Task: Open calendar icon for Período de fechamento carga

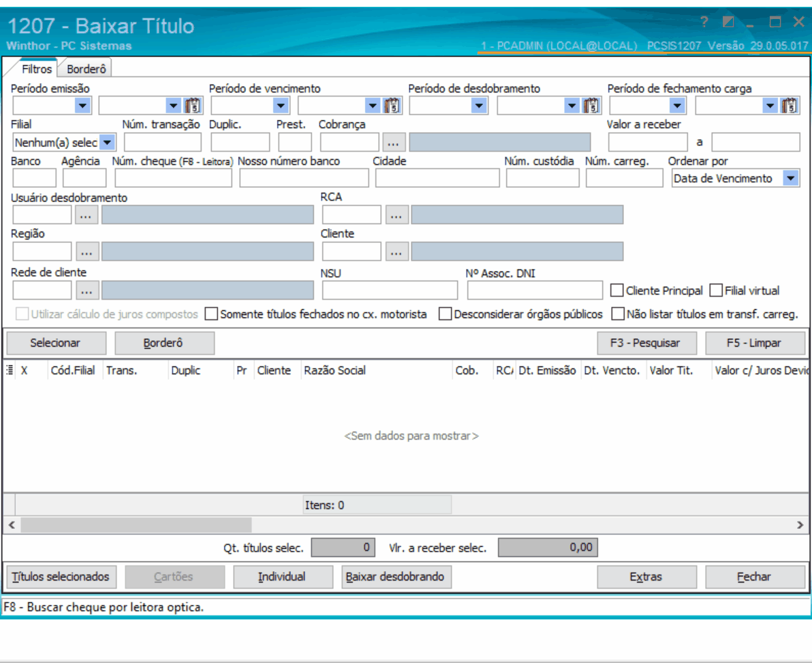Action: click(x=790, y=105)
